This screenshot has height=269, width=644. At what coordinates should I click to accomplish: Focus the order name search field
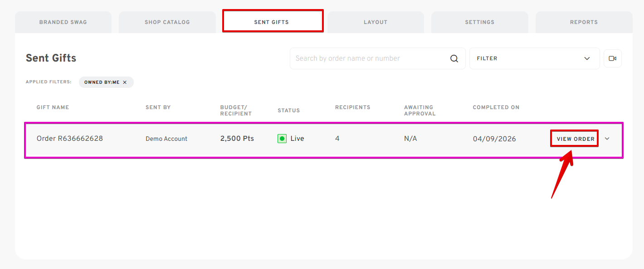pos(377,58)
